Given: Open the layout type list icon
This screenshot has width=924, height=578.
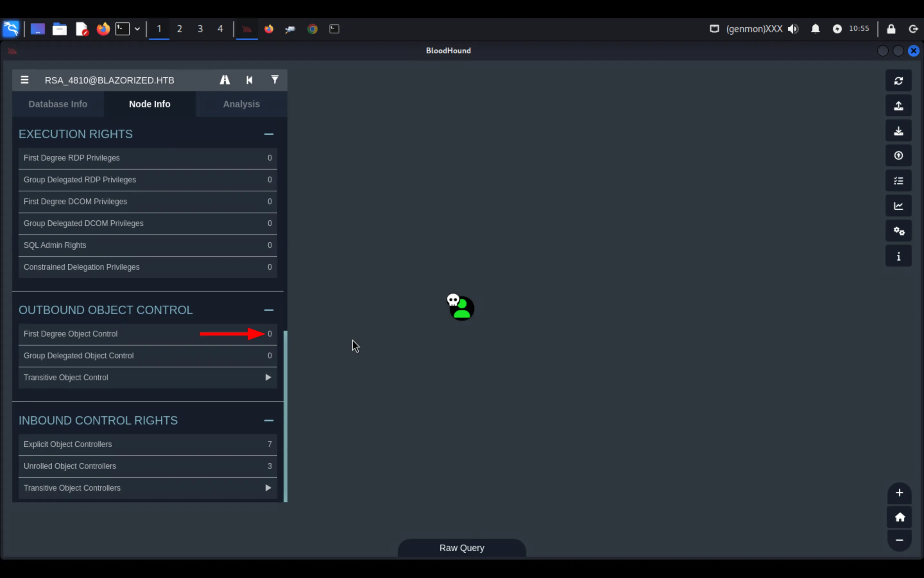Looking at the screenshot, I should click(898, 181).
